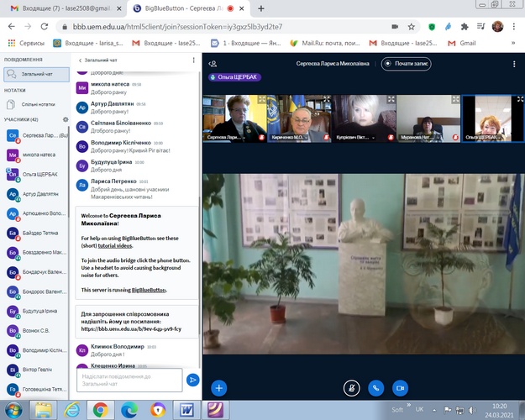Open a new browser tab
The width and height of the screenshot is (525, 420).
261,8
